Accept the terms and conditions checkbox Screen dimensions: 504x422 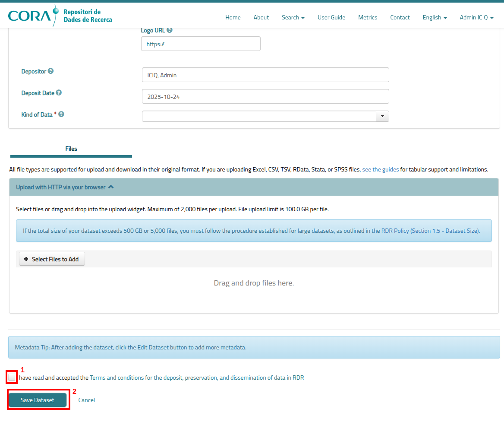12,377
